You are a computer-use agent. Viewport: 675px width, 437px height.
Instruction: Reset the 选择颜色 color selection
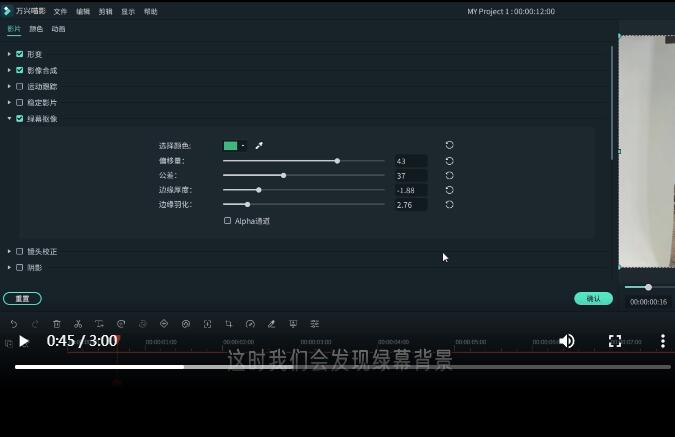449,145
